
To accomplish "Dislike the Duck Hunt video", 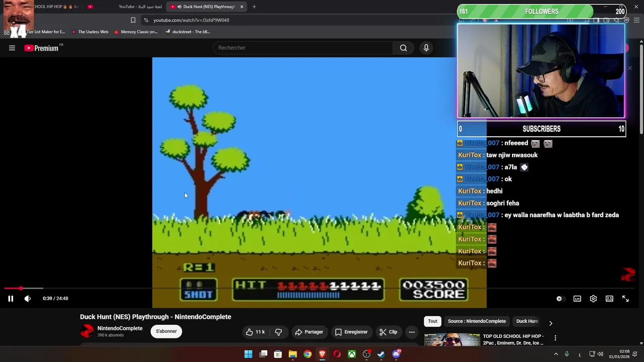I will [x=278, y=332].
